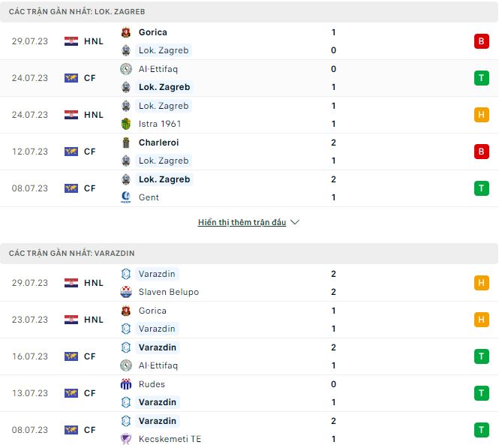Screen dimensions: 502x448
Task: Click the Kecskemeti TE team logo
Action: click(126, 439)
